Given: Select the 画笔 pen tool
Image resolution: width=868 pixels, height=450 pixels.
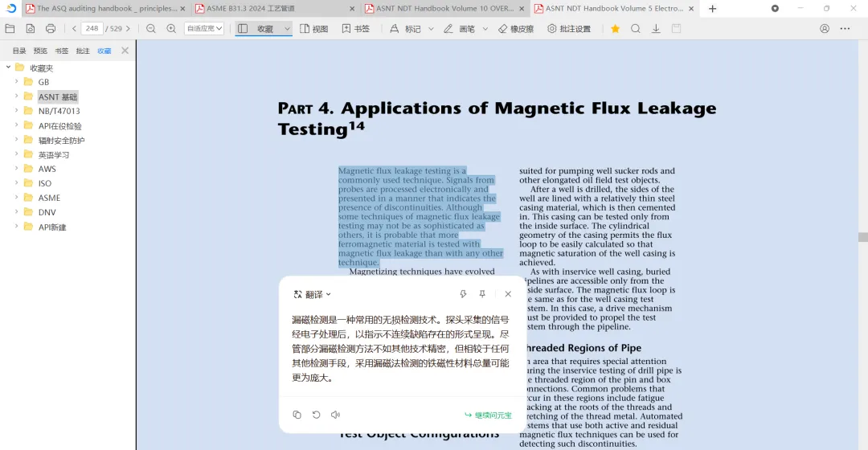Looking at the screenshot, I should 459,29.
